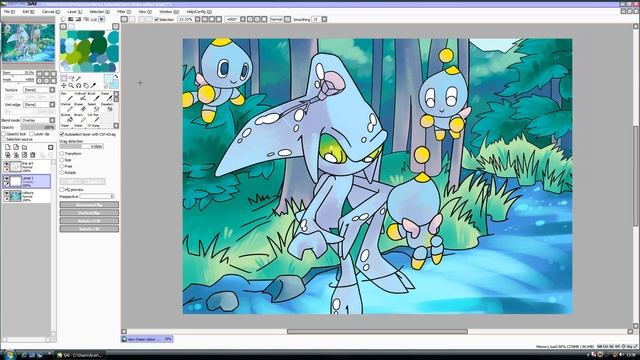
Task: Click the Vertical flip button
Action: pyautogui.click(x=89, y=213)
